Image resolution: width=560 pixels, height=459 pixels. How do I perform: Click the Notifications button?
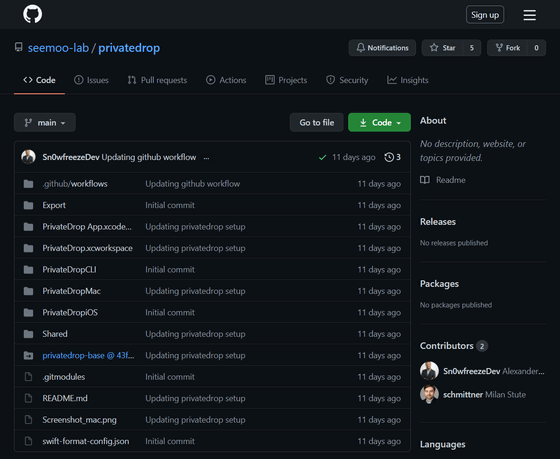[382, 48]
